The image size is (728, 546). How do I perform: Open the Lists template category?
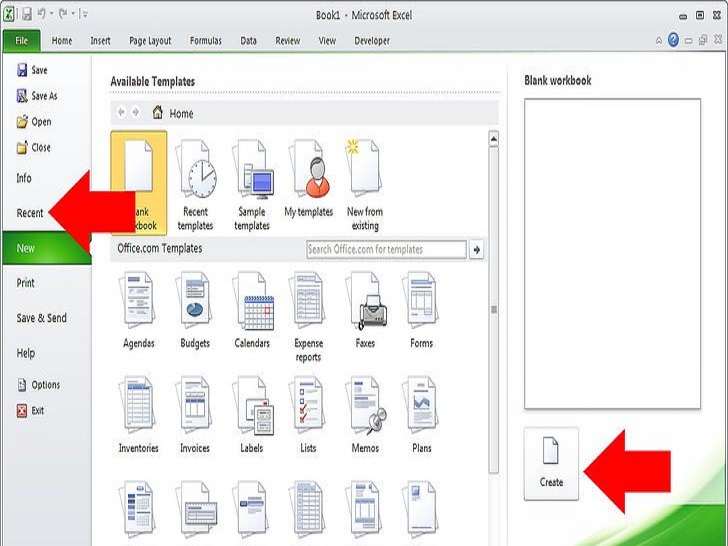click(308, 415)
